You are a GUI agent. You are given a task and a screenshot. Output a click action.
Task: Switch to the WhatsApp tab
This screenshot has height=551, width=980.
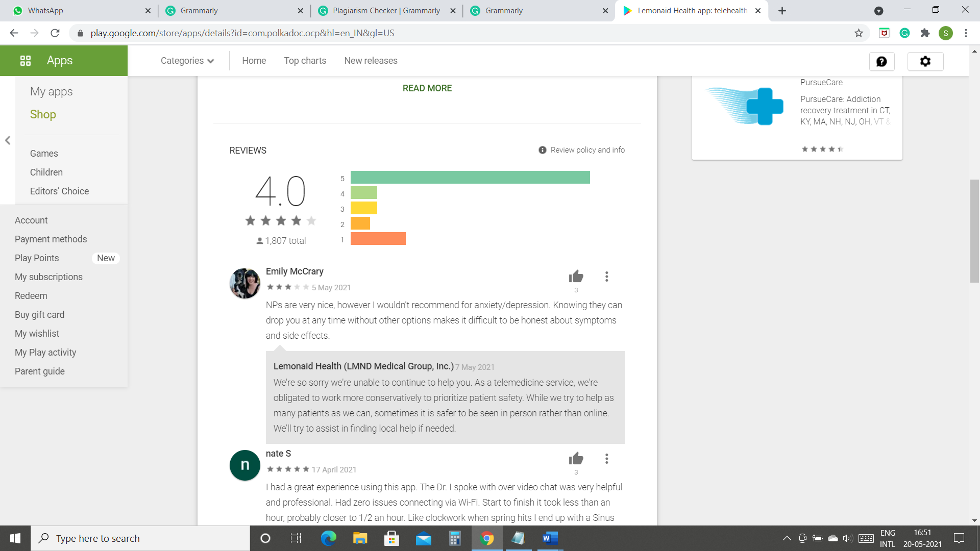[82, 11]
